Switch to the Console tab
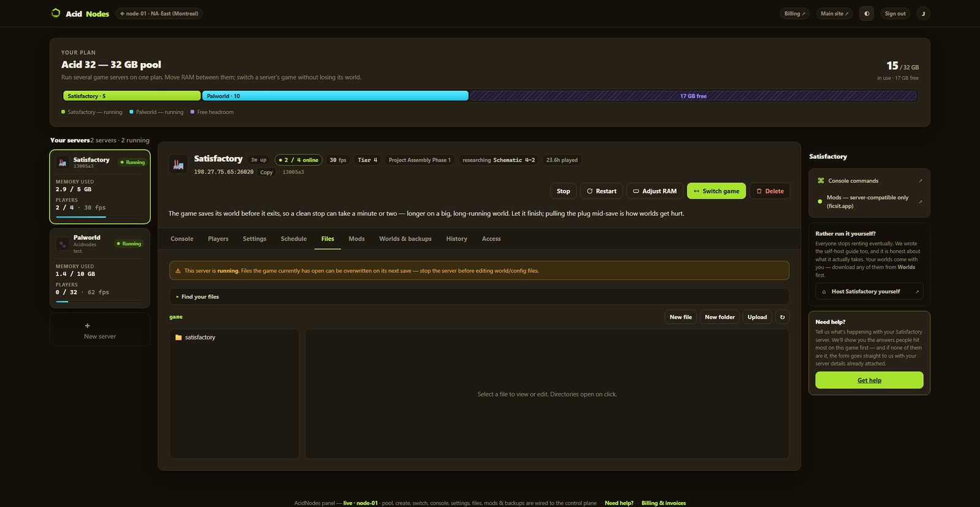This screenshot has height=507, width=980. coord(182,239)
